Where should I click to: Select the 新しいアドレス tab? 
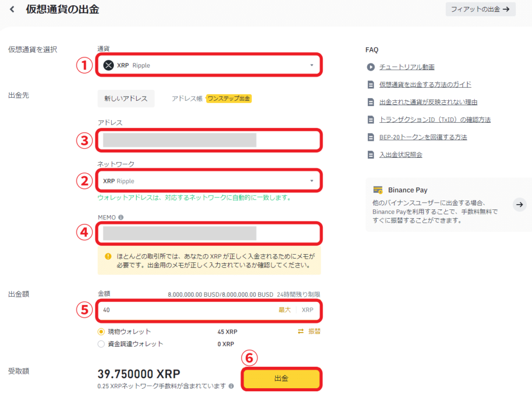126,98
